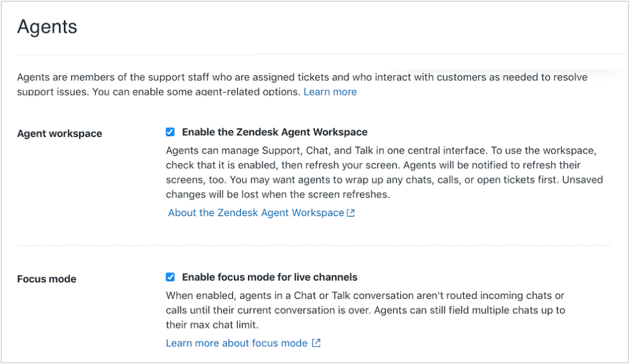Select the Agent workspace section label
Image resolution: width=629 pixels, height=364 pixels.
pyautogui.click(x=60, y=133)
